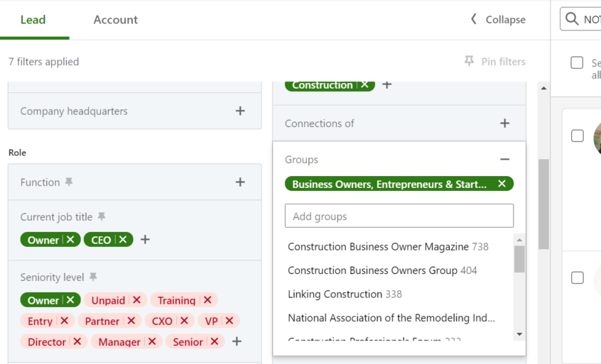This screenshot has width=601, height=364.
Task: Select Linking Construction group suggestion
Action: coord(345,294)
